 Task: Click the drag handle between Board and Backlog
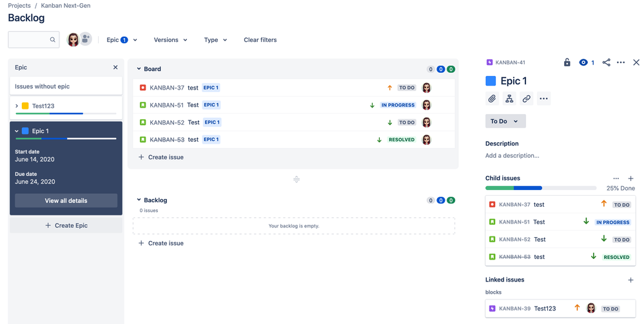point(297,180)
